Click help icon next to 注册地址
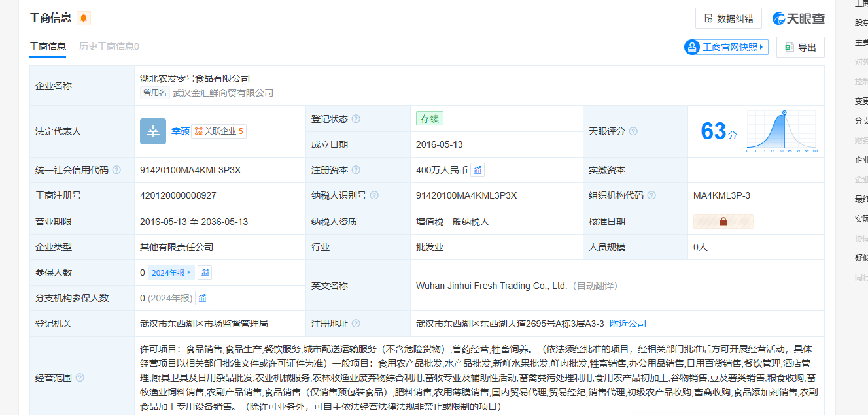Screen dimensions: 868x415 click(x=356, y=324)
